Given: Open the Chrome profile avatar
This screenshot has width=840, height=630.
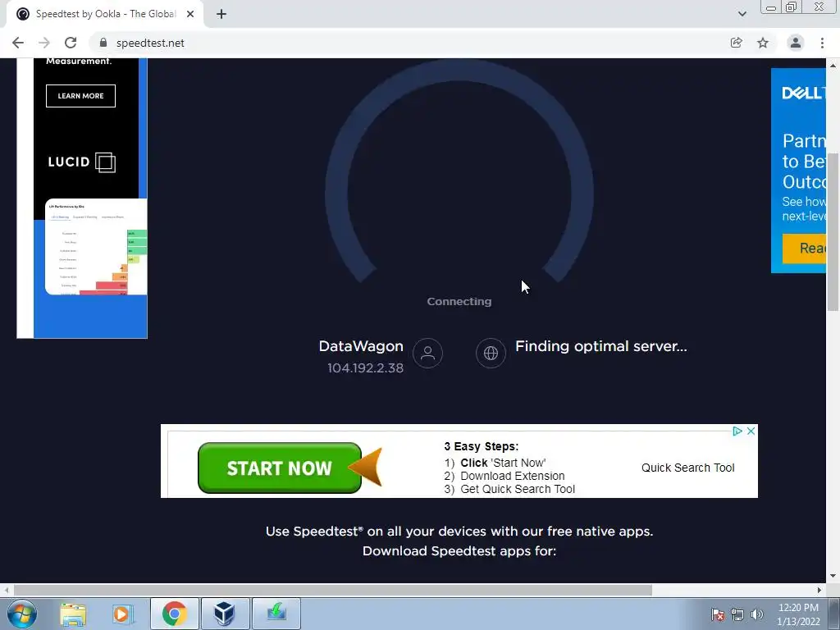Looking at the screenshot, I should click(796, 43).
